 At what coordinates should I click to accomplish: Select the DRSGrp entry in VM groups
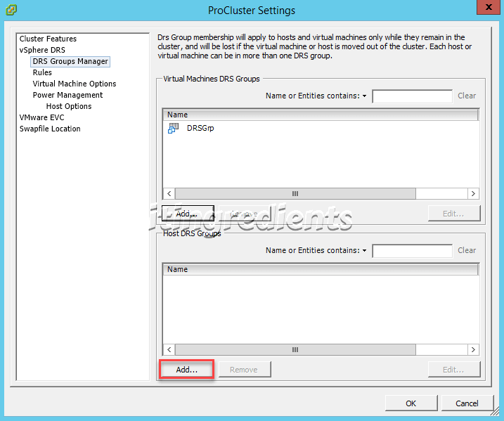tap(200, 128)
